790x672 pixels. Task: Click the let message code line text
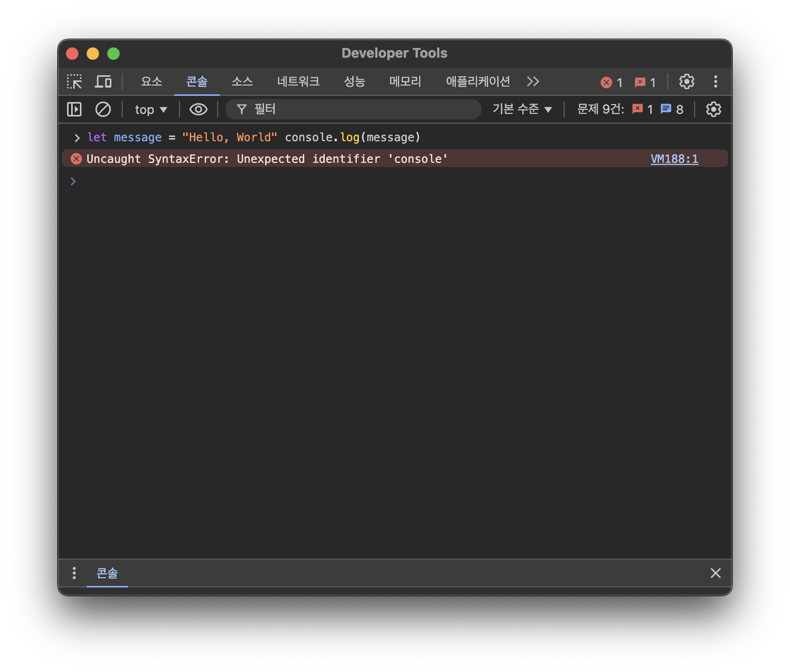(x=254, y=138)
